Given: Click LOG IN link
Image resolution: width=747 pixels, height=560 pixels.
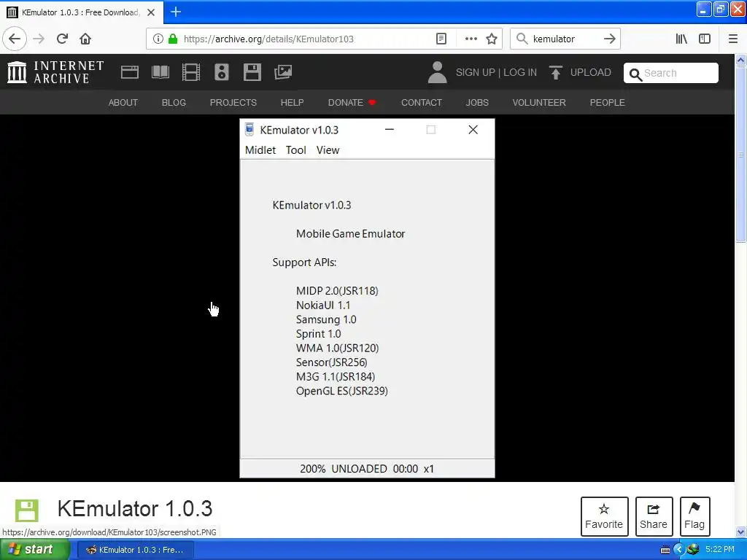Looking at the screenshot, I should pyautogui.click(x=519, y=72).
